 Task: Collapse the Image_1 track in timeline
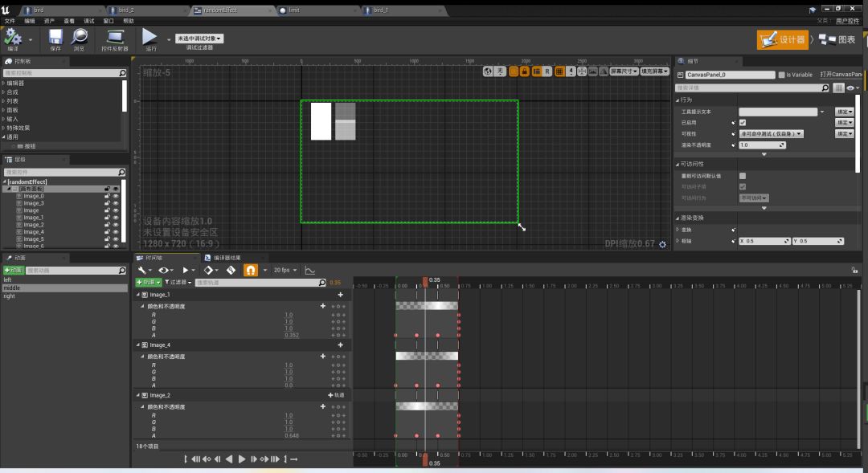[x=137, y=295]
